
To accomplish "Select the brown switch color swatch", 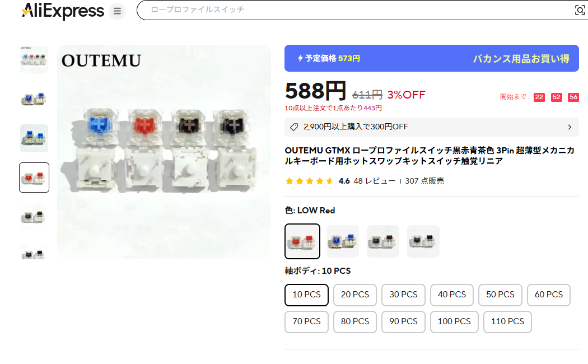I will point(383,241).
